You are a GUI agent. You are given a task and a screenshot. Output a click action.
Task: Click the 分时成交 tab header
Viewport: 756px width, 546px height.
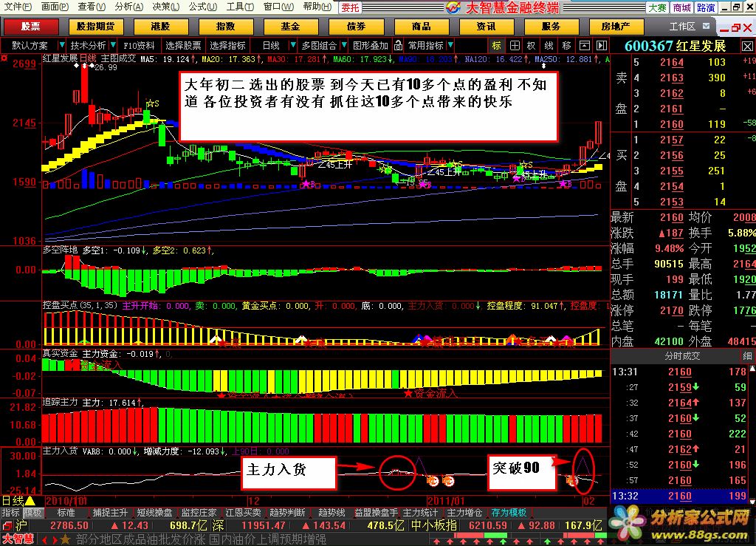coord(681,356)
